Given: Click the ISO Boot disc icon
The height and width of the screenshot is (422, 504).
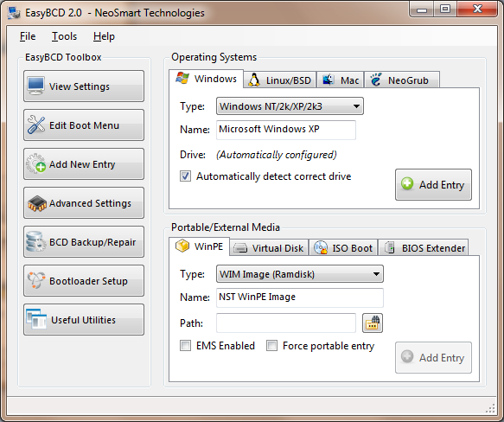Looking at the screenshot, I should click(321, 247).
